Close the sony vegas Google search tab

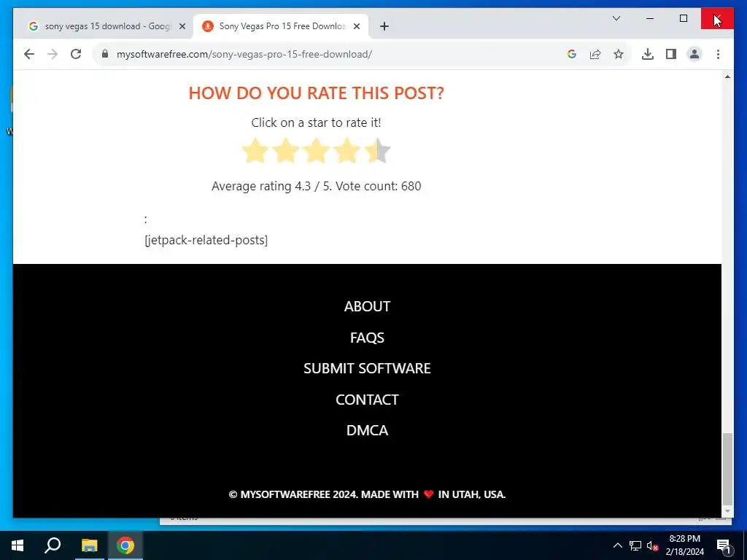click(182, 27)
